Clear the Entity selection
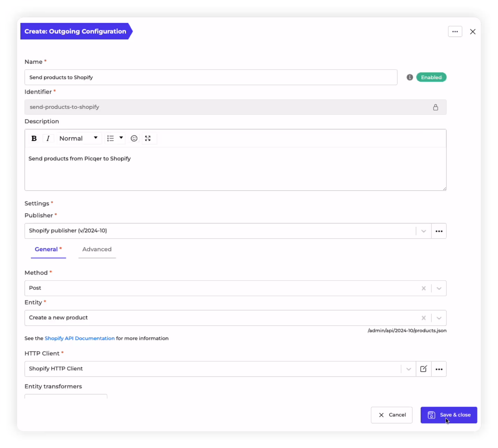498x448 pixels. point(424,318)
